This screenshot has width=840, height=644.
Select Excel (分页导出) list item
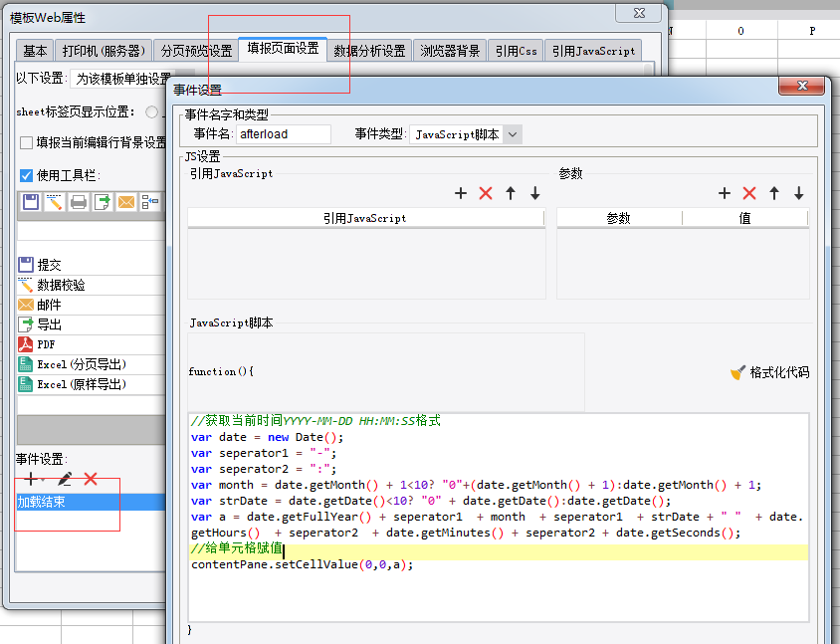point(92,364)
